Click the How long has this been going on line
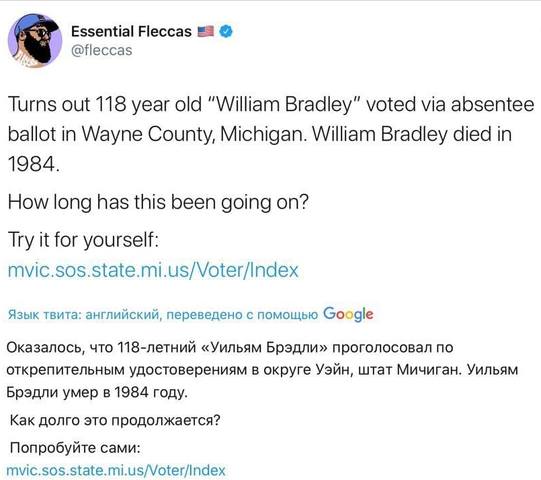This screenshot has width=541, height=480. click(158, 202)
